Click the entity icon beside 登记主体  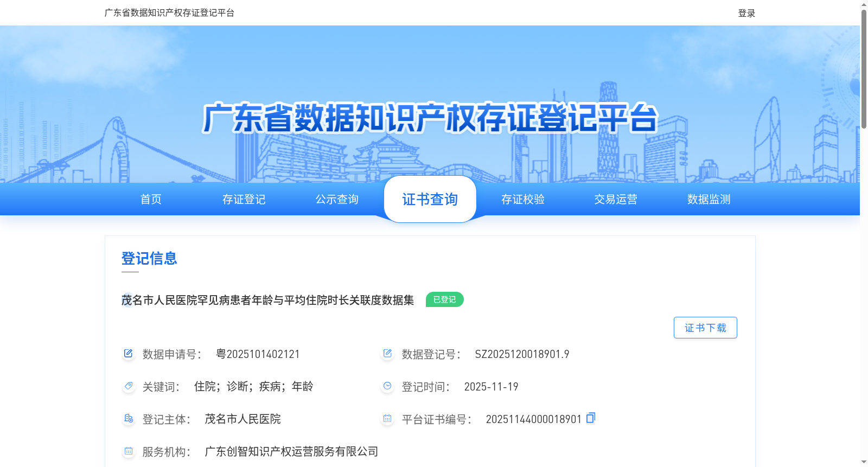point(128,419)
